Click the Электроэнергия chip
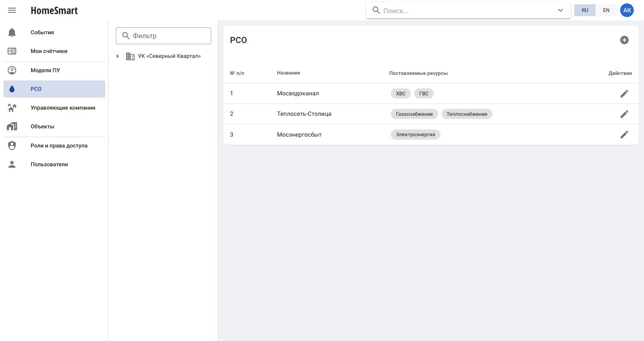Screen dimensions: 644x341 pyautogui.click(x=416, y=135)
